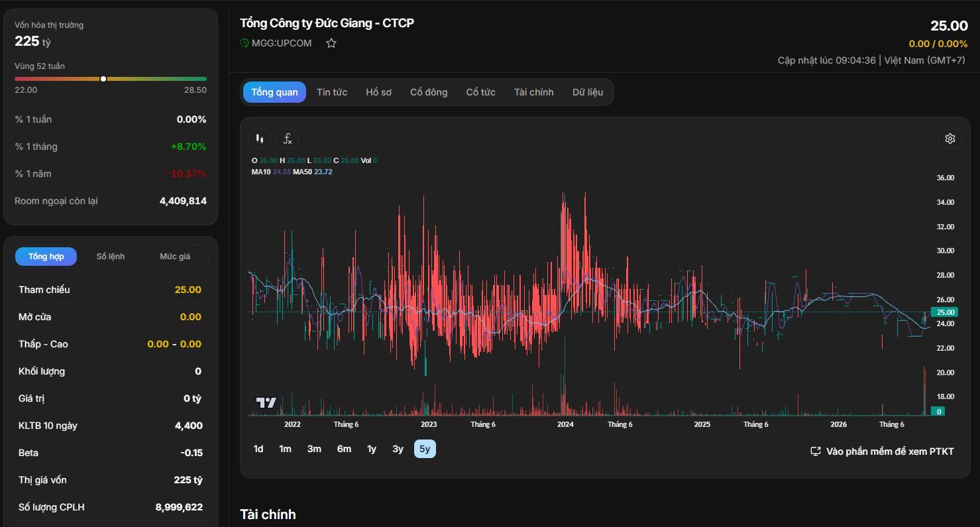Set chart range to 3y
Viewport: 980px width, 527px height.
coord(398,449)
